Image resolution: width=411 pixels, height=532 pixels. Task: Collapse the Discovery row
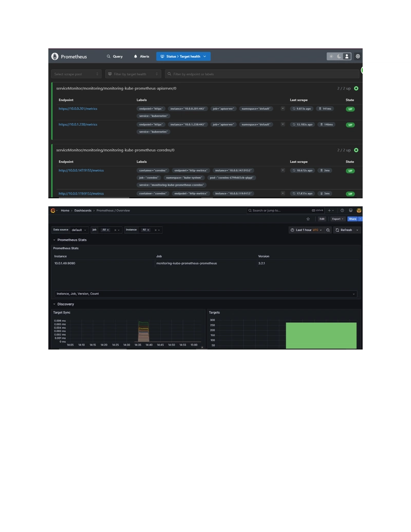click(63, 304)
